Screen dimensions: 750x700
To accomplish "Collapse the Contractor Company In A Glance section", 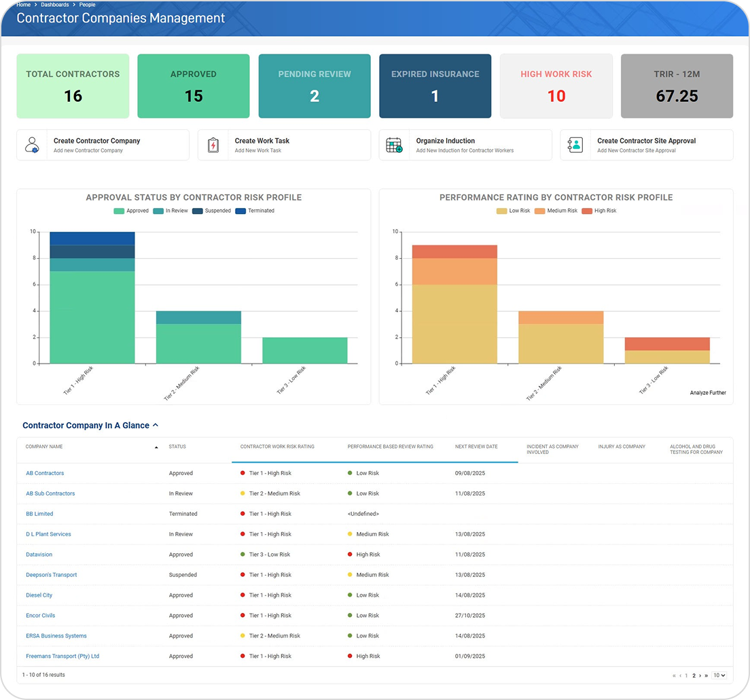I will pyautogui.click(x=156, y=425).
